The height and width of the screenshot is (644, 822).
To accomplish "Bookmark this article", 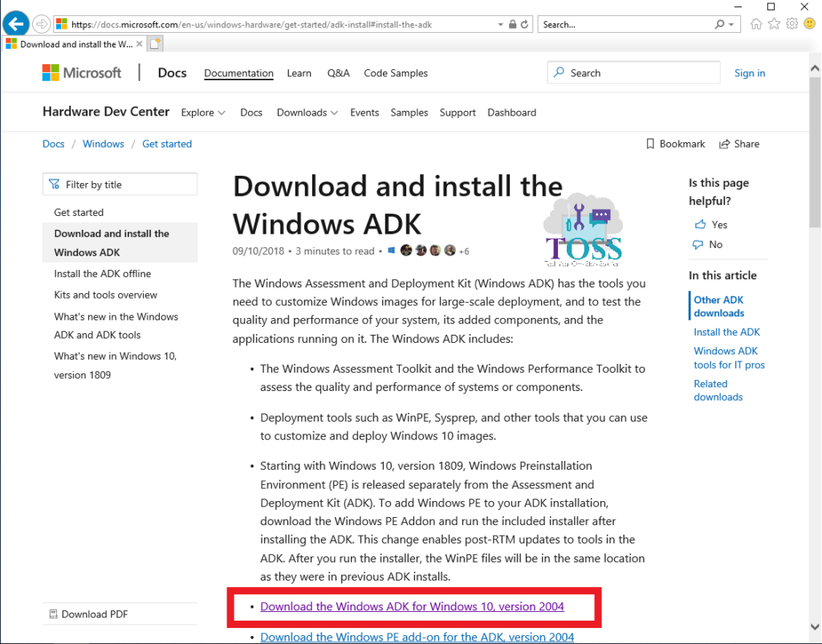I will click(x=675, y=144).
